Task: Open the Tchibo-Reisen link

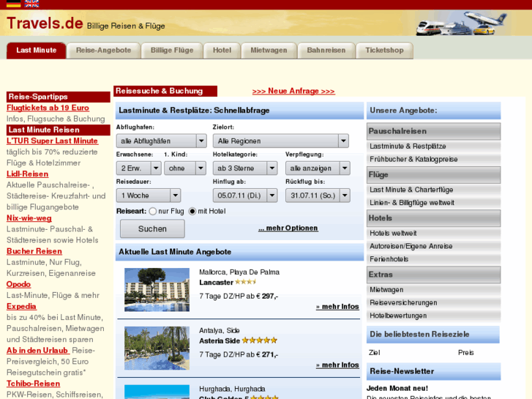Action: pos(33,384)
